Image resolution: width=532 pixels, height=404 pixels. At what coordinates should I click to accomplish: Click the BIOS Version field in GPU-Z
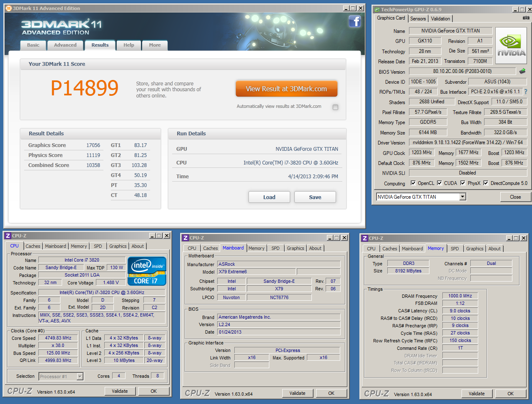(x=462, y=71)
